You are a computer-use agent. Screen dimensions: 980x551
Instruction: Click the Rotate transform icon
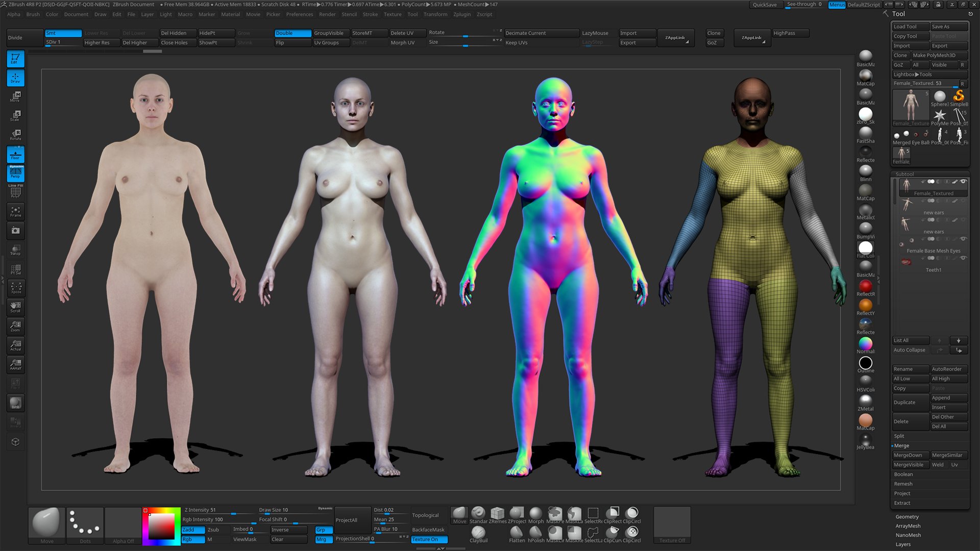point(15,135)
